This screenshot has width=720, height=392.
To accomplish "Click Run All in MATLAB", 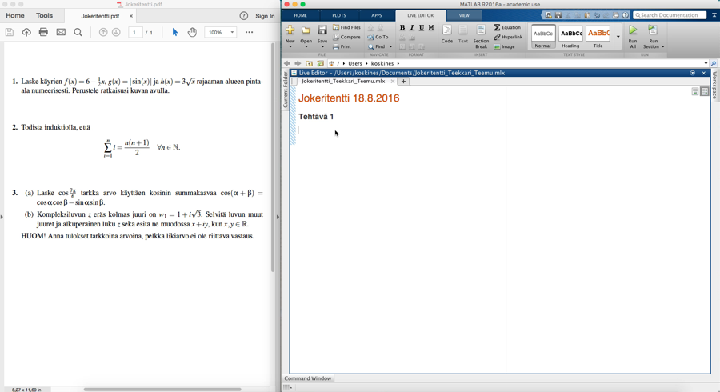I will click(633, 37).
